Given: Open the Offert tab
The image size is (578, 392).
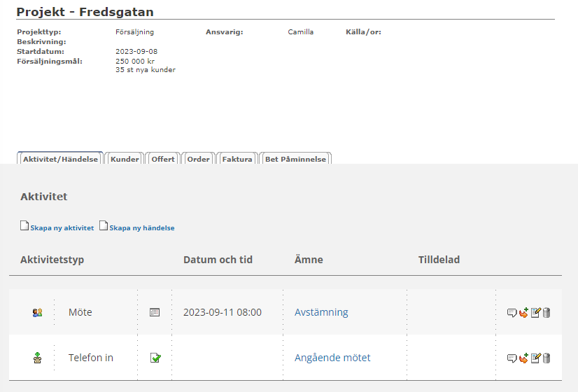Looking at the screenshot, I should coord(163,159).
